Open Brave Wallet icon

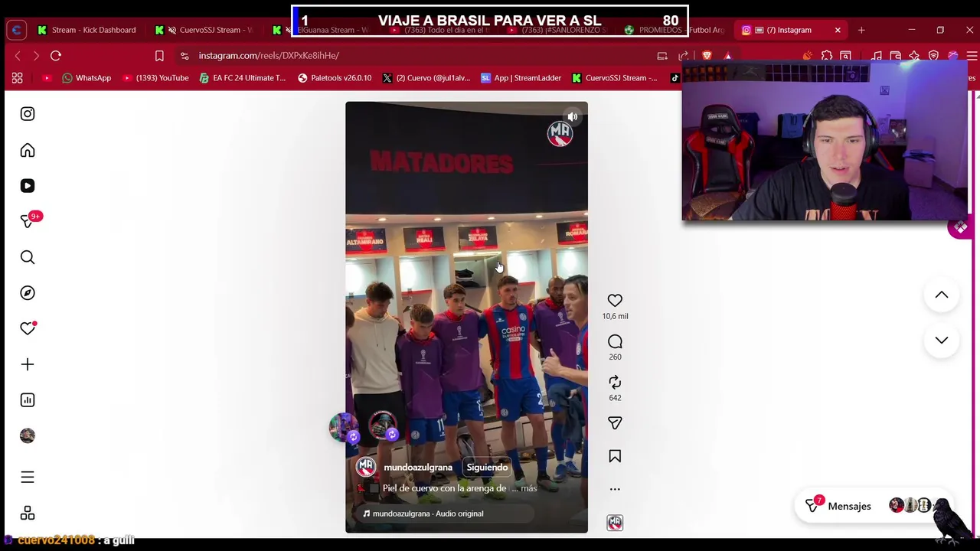click(895, 56)
